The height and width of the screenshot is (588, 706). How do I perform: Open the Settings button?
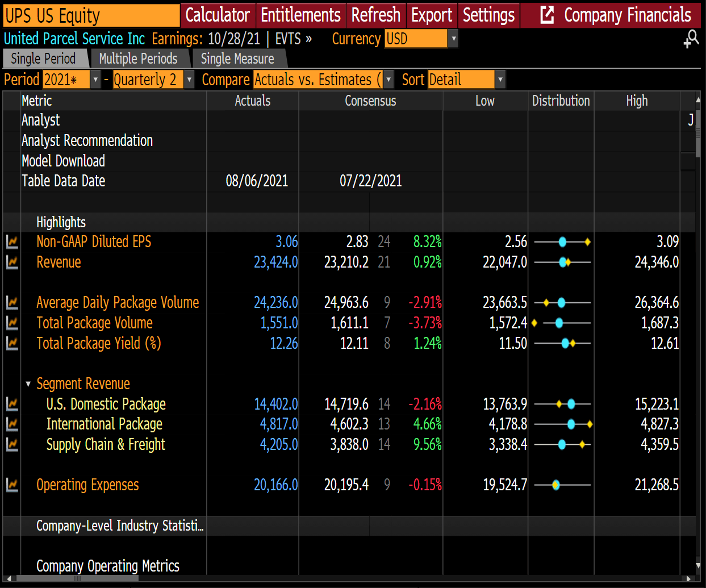[x=488, y=15]
